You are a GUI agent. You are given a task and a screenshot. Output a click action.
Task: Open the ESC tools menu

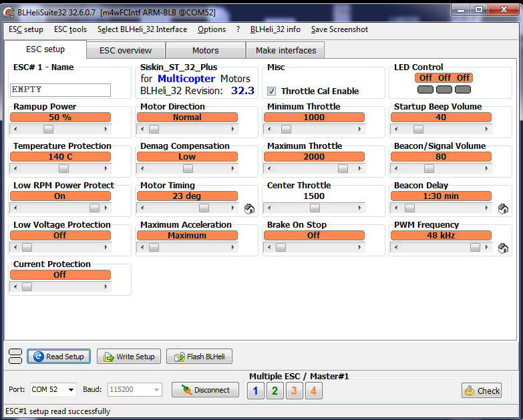coord(70,29)
